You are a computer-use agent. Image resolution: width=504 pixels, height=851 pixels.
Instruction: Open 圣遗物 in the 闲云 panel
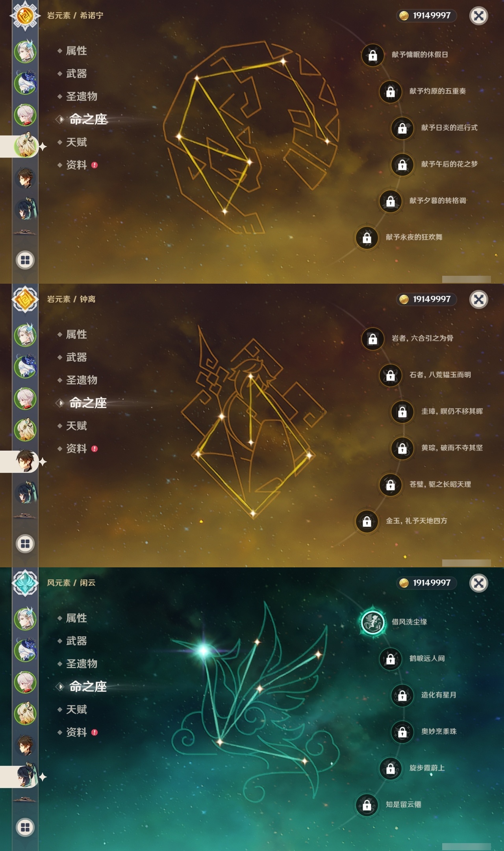click(x=82, y=664)
